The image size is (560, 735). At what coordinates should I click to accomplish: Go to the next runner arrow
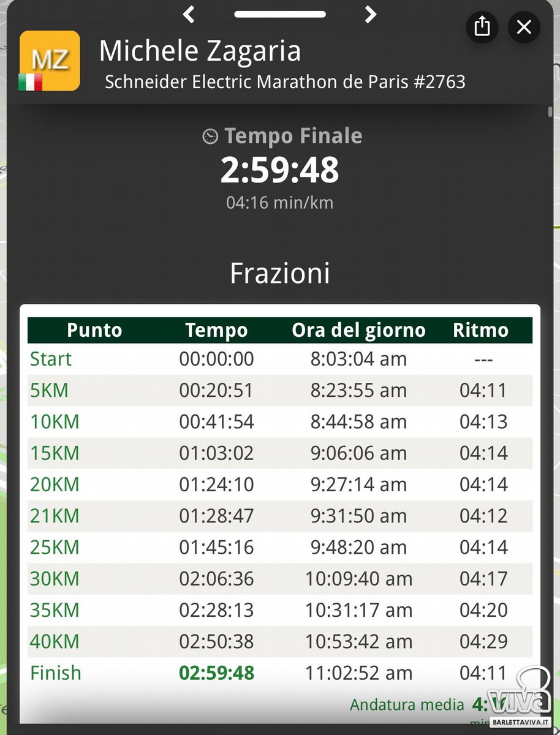tap(370, 14)
